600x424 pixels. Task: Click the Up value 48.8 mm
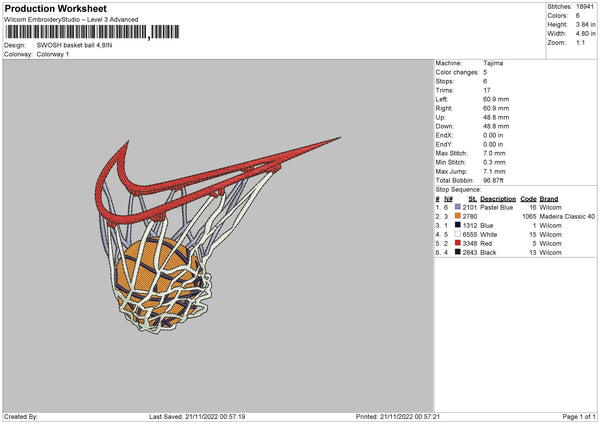[x=496, y=117]
